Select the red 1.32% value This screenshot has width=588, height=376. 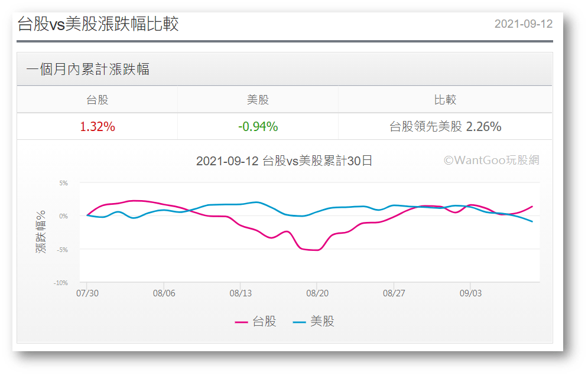tap(98, 126)
